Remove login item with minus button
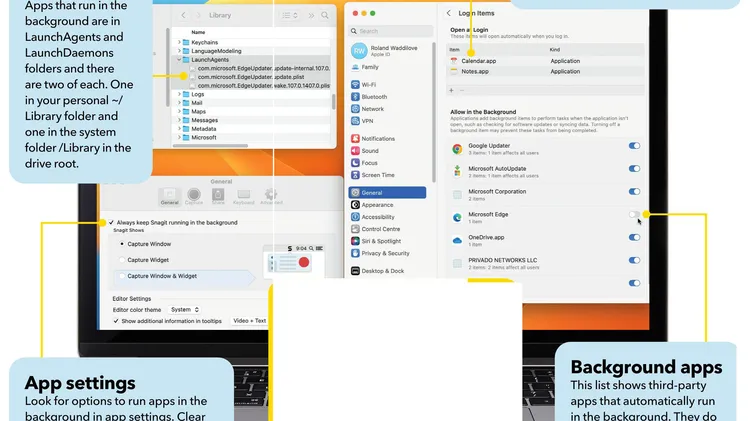Image resolution: width=750 pixels, height=421 pixels. (462, 90)
